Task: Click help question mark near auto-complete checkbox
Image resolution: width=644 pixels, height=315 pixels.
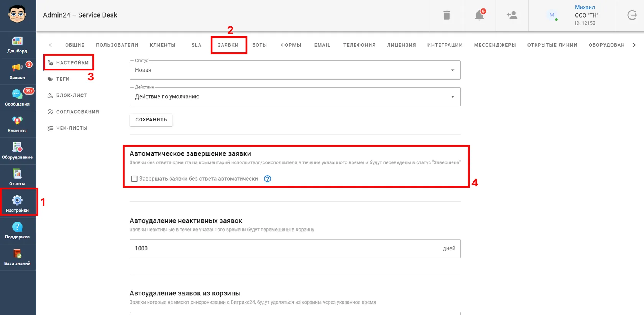Action: 268,179
